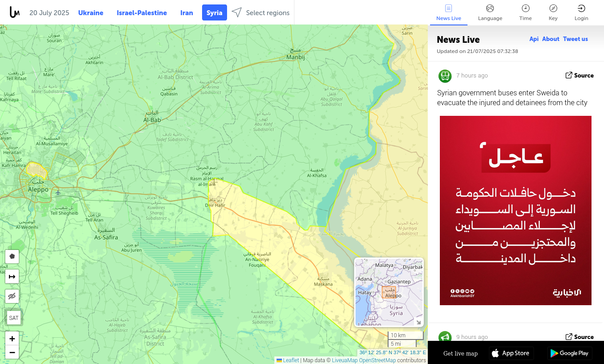The height and width of the screenshot is (364, 604).
Task: Open the About link
Action: (550, 39)
